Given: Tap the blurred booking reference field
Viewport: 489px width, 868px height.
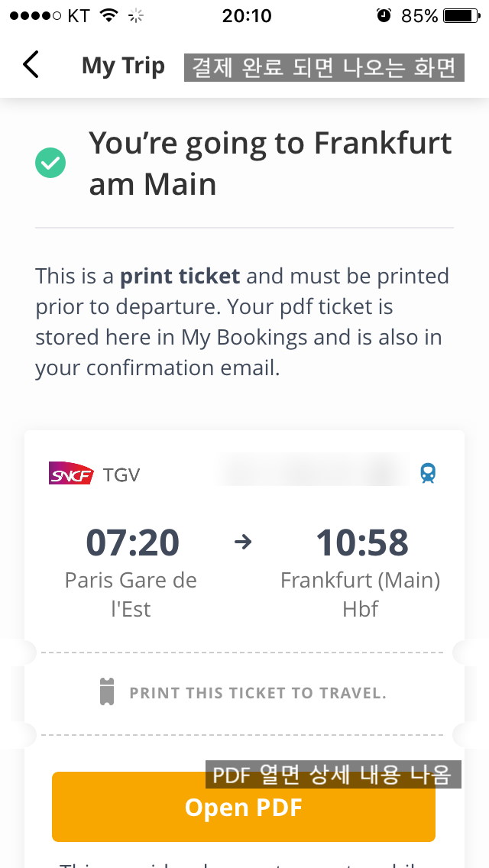Looking at the screenshot, I should (313, 471).
